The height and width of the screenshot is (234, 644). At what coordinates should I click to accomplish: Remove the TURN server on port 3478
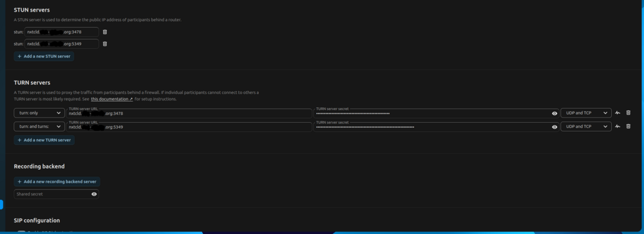pyautogui.click(x=628, y=113)
